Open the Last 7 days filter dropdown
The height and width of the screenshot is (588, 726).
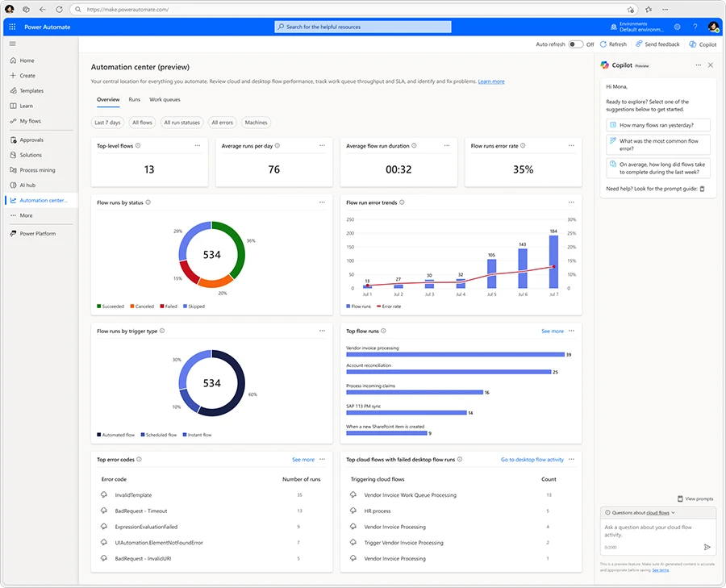(x=107, y=122)
